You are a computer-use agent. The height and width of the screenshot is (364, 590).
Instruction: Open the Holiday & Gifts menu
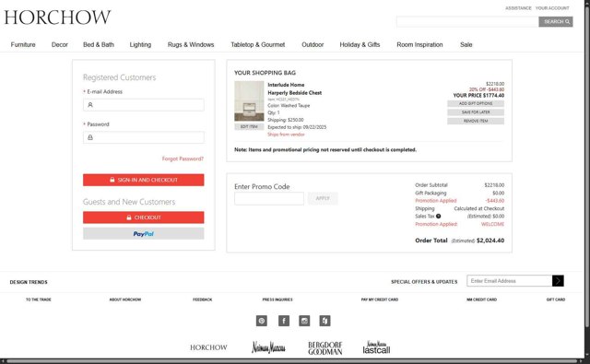tap(360, 45)
